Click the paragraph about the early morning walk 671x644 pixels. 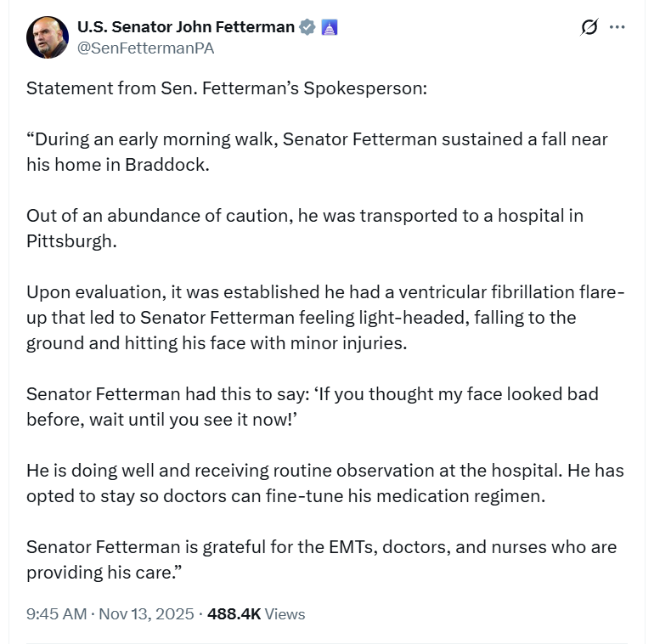coord(317,151)
